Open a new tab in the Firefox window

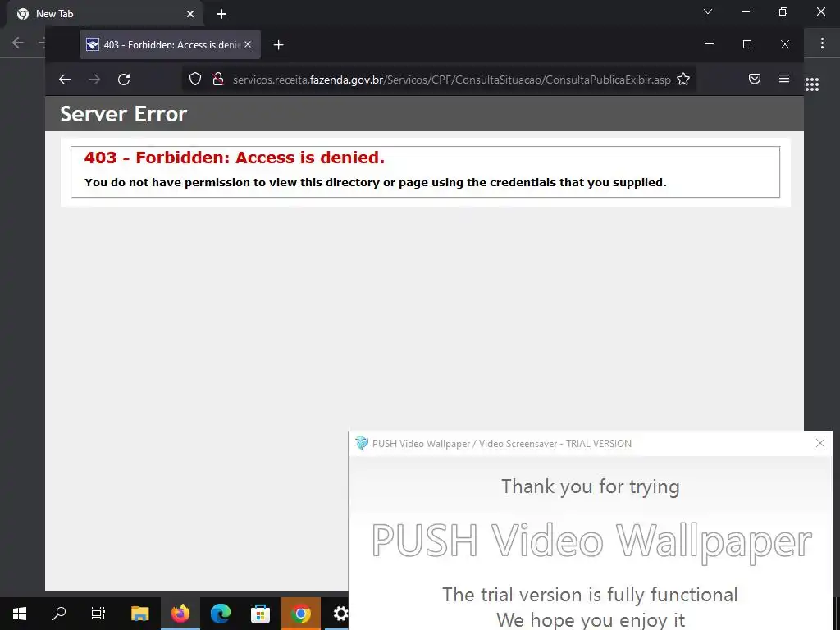279,45
